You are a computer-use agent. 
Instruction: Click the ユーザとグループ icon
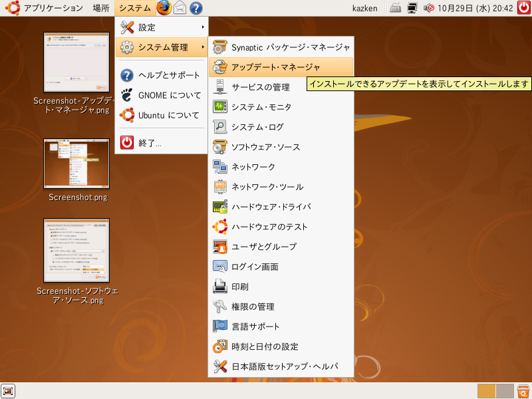pyautogui.click(x=220, y=247)
